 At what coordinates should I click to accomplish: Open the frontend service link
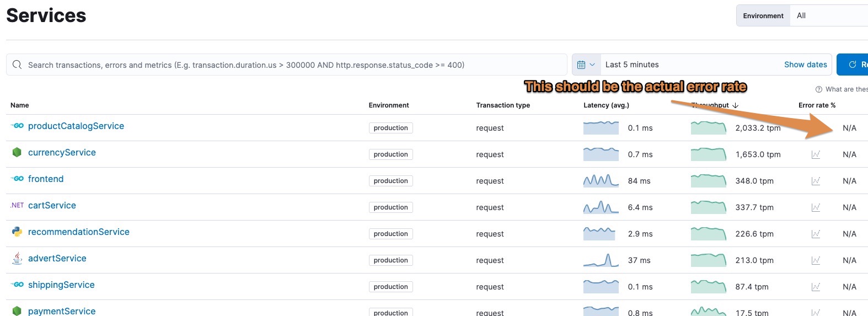point(46,179)
